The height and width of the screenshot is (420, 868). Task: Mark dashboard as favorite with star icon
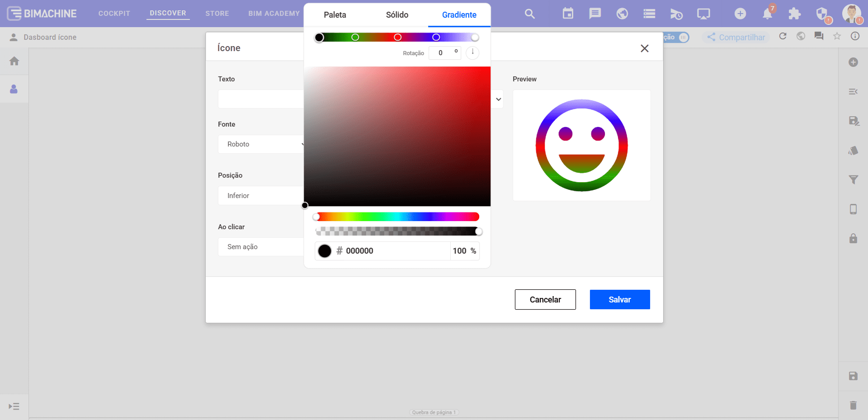pyautogui.click(x=837, y=36)
